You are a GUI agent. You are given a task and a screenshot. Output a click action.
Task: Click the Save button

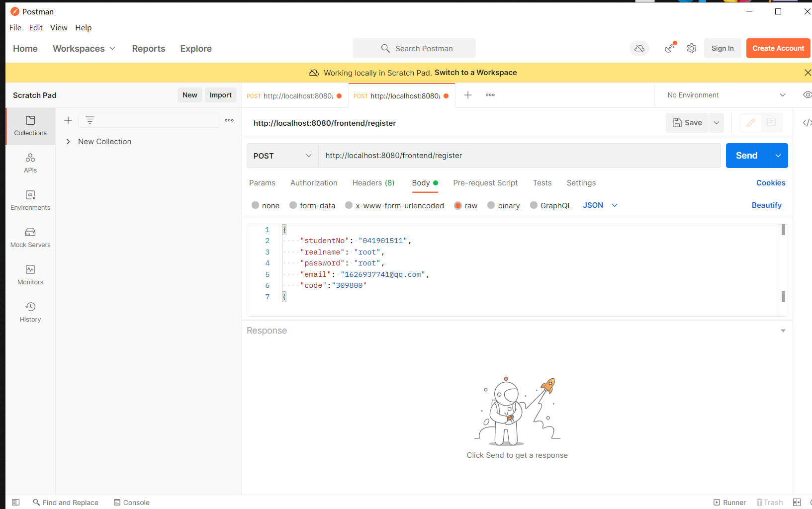coord(687,123)
